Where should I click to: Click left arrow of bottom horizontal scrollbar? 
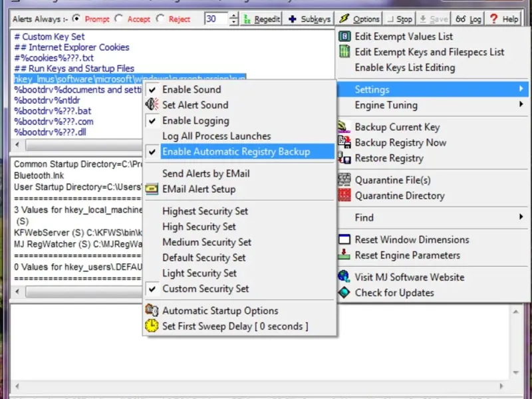[x=17, y=386]
